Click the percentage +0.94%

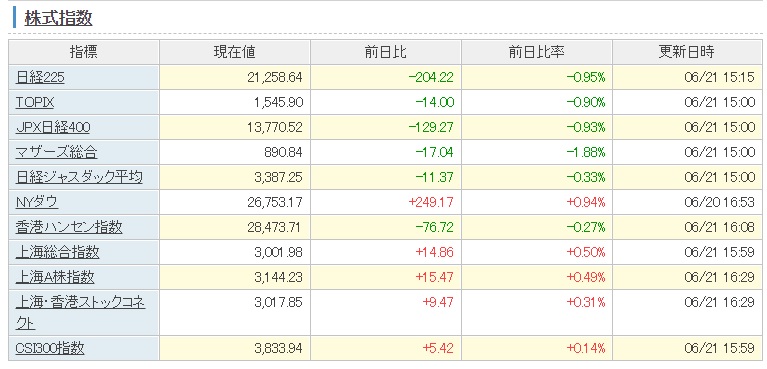tap(586, 202)
